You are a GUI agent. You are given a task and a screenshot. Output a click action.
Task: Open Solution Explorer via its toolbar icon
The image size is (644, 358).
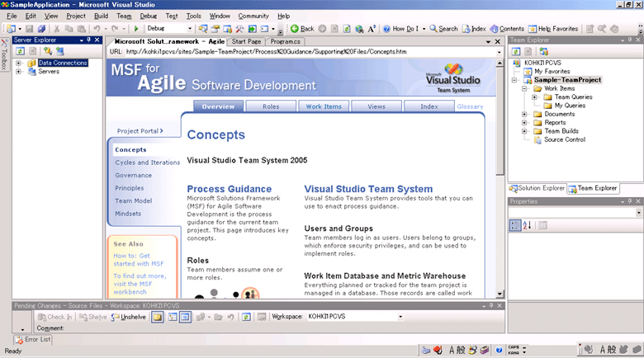202,29
